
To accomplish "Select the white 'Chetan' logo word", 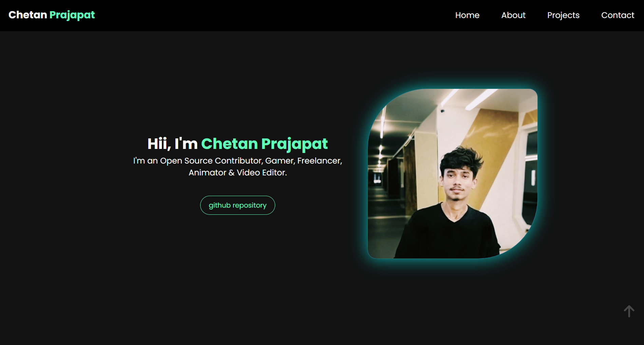I will click(27, 15).
